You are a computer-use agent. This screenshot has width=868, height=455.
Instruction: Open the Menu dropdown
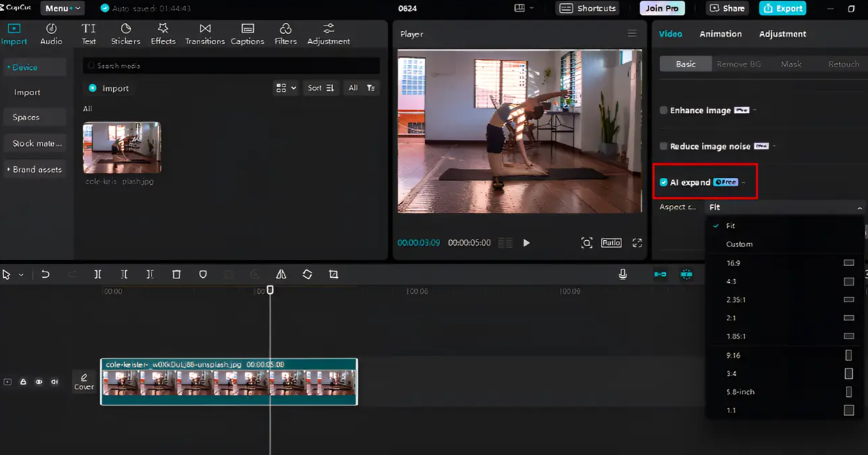[x=62, y=8]
